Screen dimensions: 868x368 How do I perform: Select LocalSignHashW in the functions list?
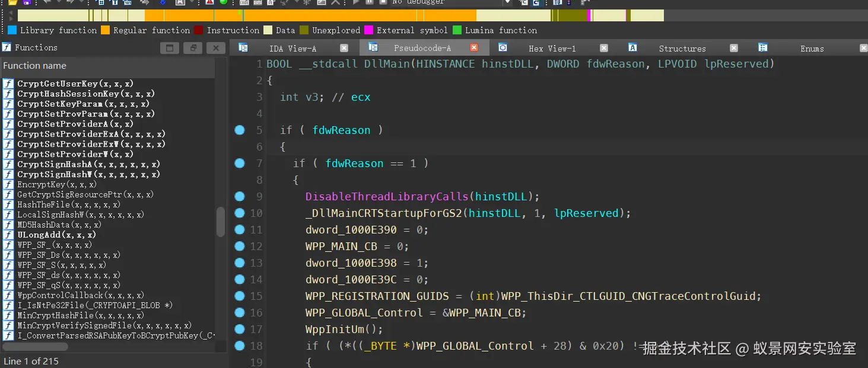pyautogui.click(x=81, y=215)
